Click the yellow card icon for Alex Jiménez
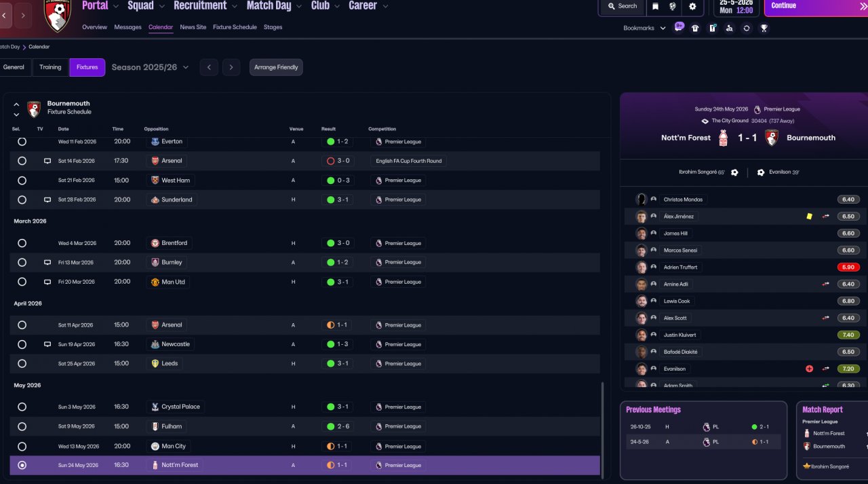The image size is (868, 484). [809, 217]
